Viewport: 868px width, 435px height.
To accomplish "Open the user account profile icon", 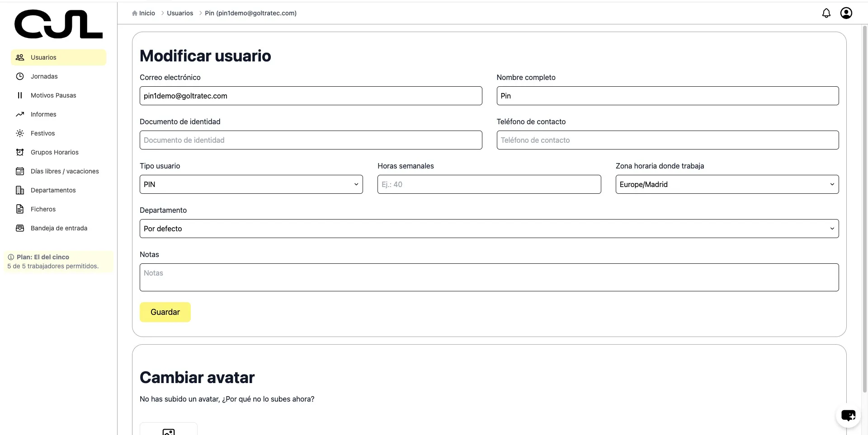I will [x=846, y=13].
